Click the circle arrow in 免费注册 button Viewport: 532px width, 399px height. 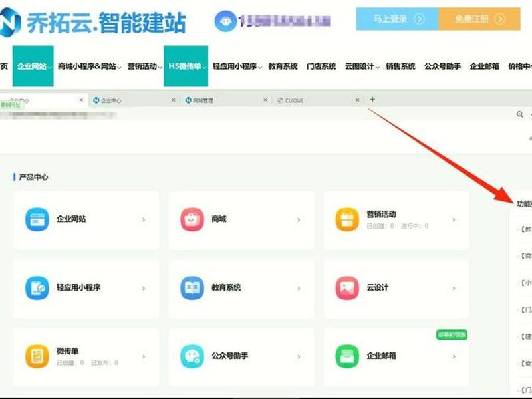pyautogui.click(x=500, y=19)
